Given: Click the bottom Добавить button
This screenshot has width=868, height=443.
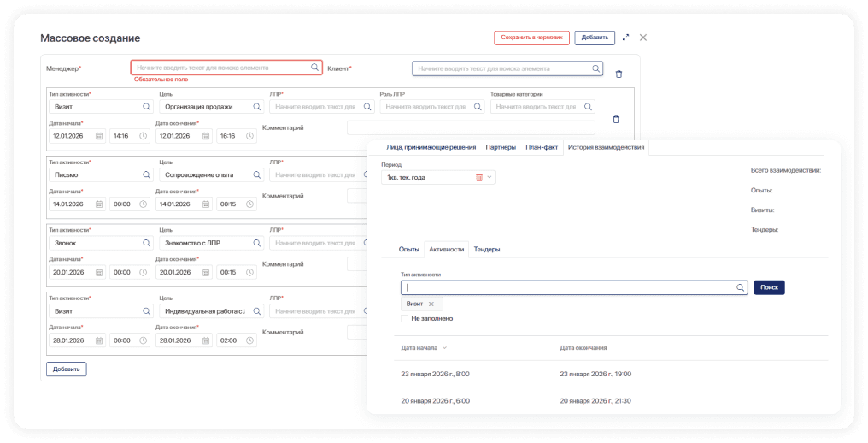Looking at the screenshot, I should coord(66,369).
